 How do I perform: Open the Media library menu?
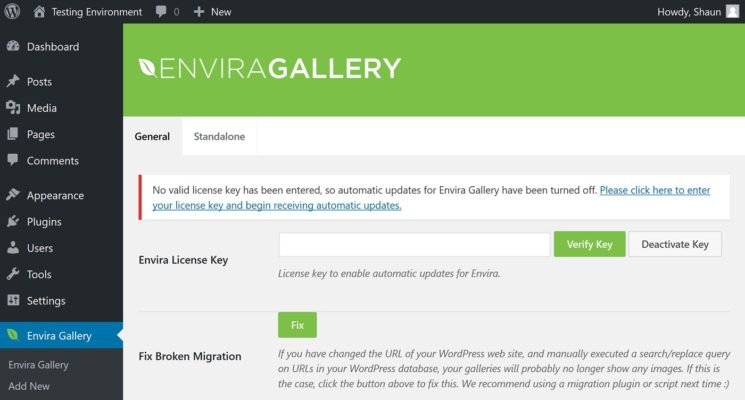(x=41, y=108)
